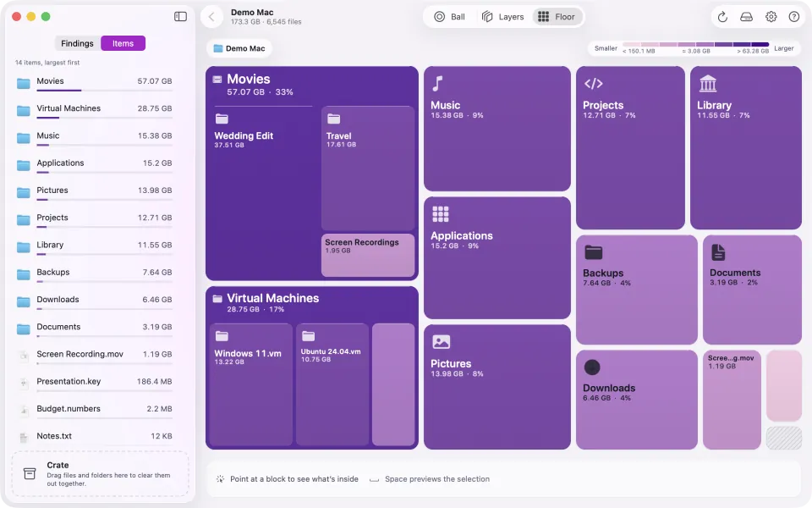Click the Crate archive box icon
Screen dimensions: 812x508
click(30, 474)
